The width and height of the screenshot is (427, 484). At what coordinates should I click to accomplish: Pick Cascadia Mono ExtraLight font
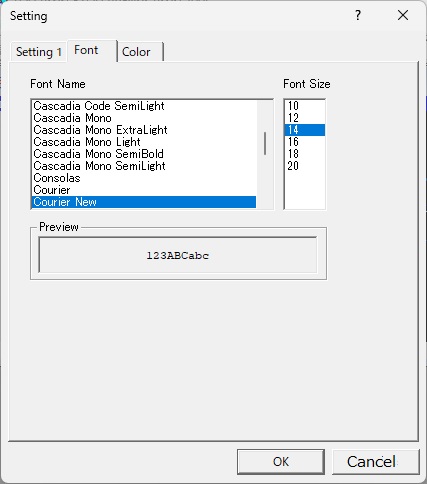point(144,130)
